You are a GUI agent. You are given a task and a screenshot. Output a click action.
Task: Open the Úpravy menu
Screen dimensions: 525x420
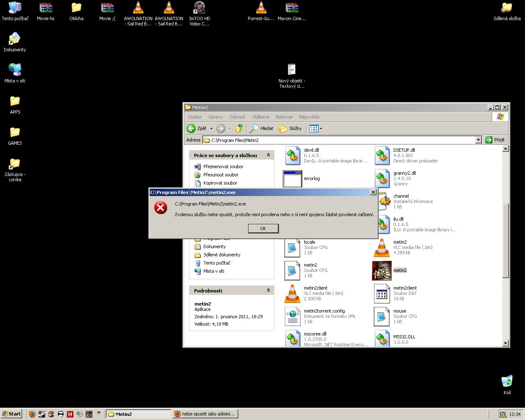215,117
